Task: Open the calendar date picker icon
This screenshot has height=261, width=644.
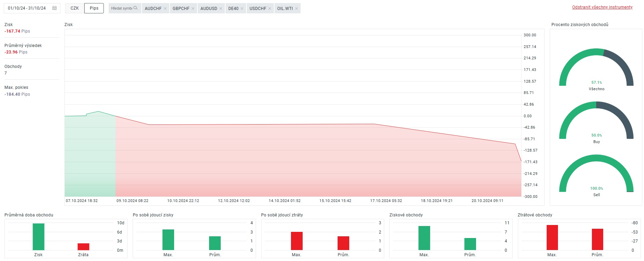Action: pos(54,8)
